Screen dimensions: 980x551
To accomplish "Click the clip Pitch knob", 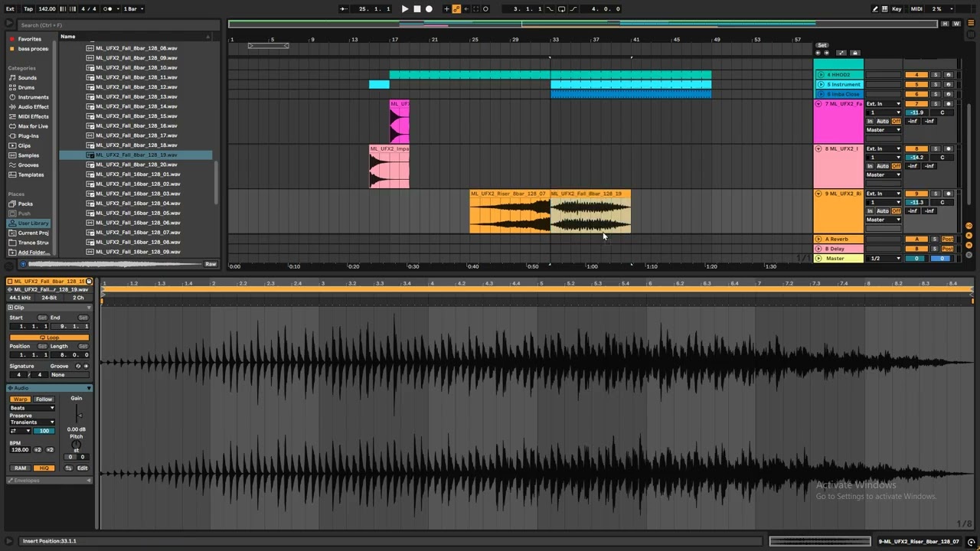I will click(x=76, y=445).
